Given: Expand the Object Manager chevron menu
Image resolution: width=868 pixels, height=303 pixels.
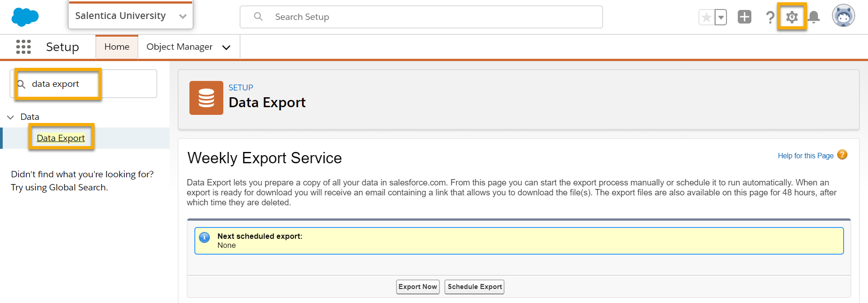Looking at the screenshot, I should point(226,47).
